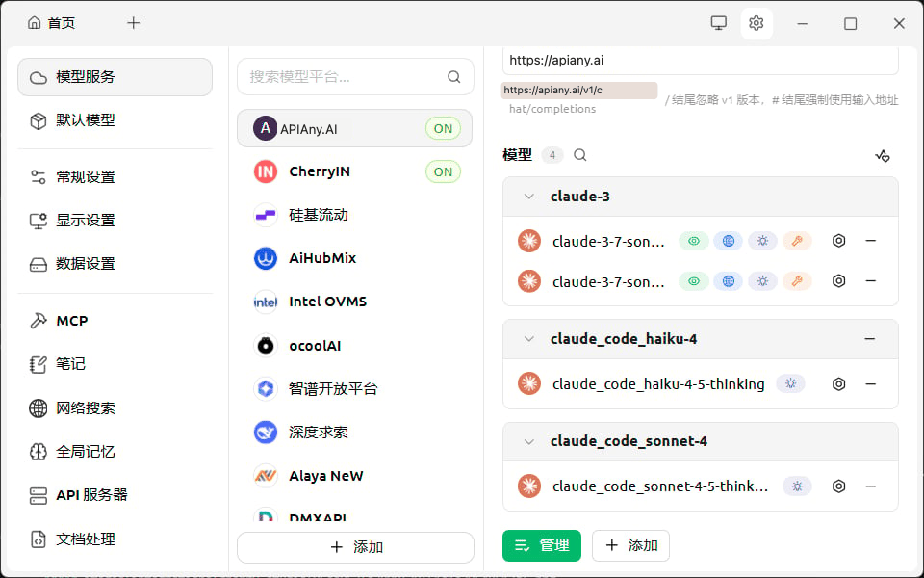Open 网络搜索 settings
924x578 pixels.
click(x=115, y=408)
